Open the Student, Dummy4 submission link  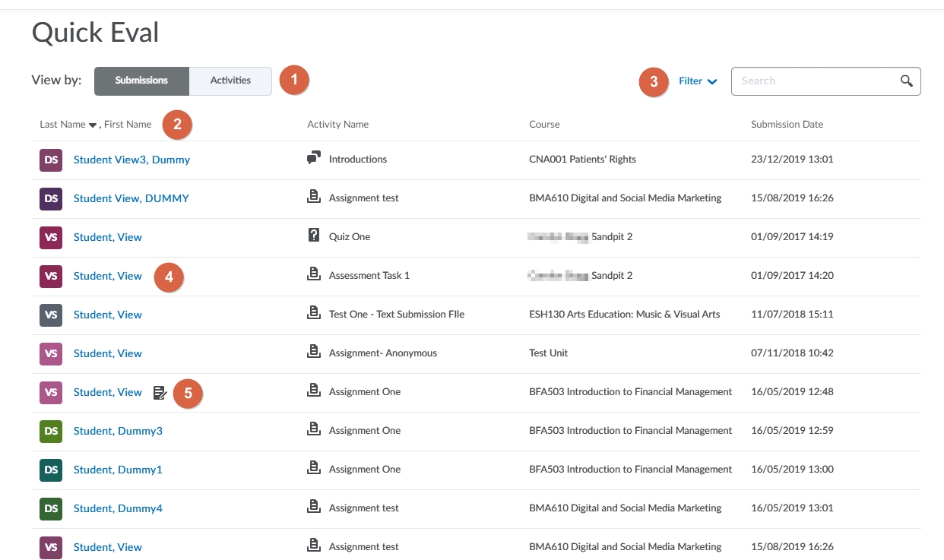(x=118, y=508)
